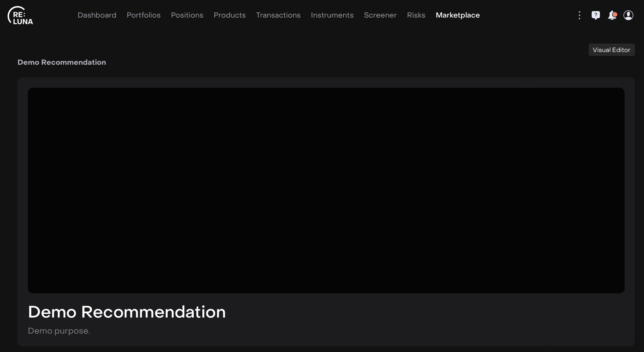
Task: Open the Risks section
Action: (416, 15)
